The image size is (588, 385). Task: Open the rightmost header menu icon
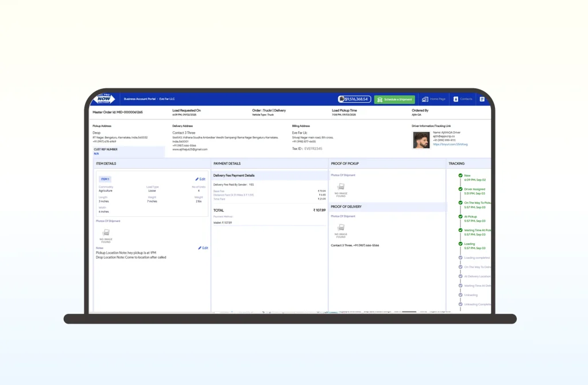click(x=482, y=99)
